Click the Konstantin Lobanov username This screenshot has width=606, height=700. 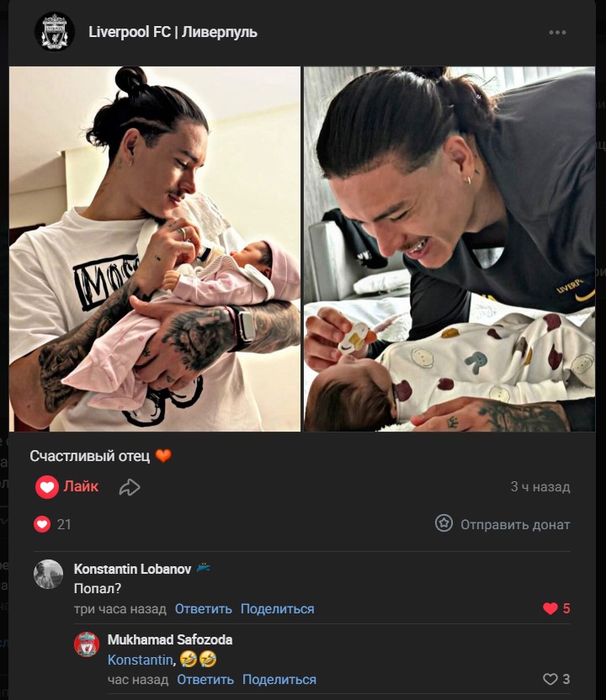[132, 569]
